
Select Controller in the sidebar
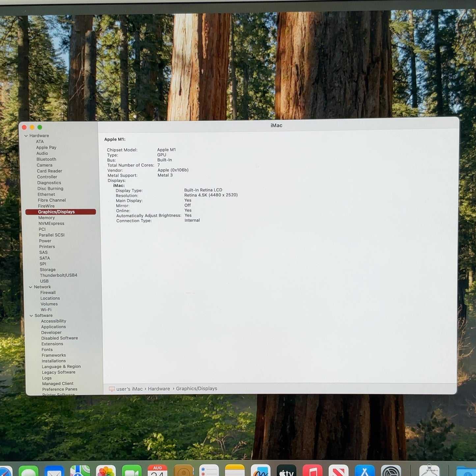point(47,177)
